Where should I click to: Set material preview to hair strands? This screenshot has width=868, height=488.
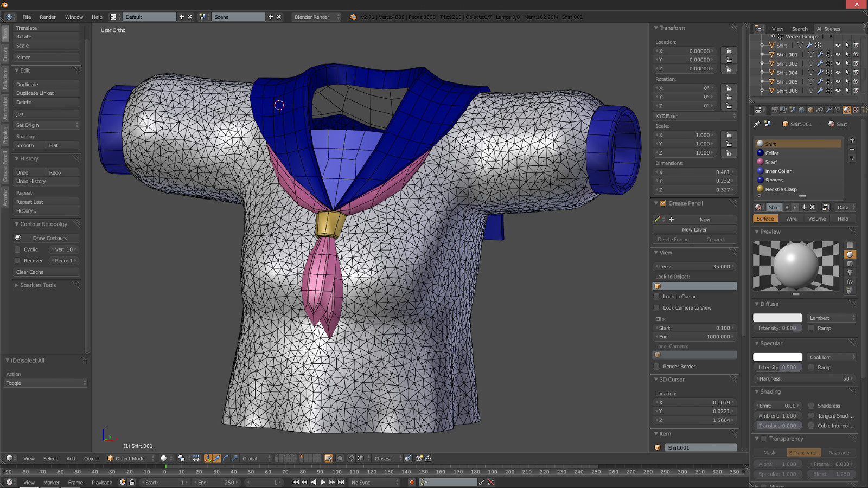click(x=850, y=281)
